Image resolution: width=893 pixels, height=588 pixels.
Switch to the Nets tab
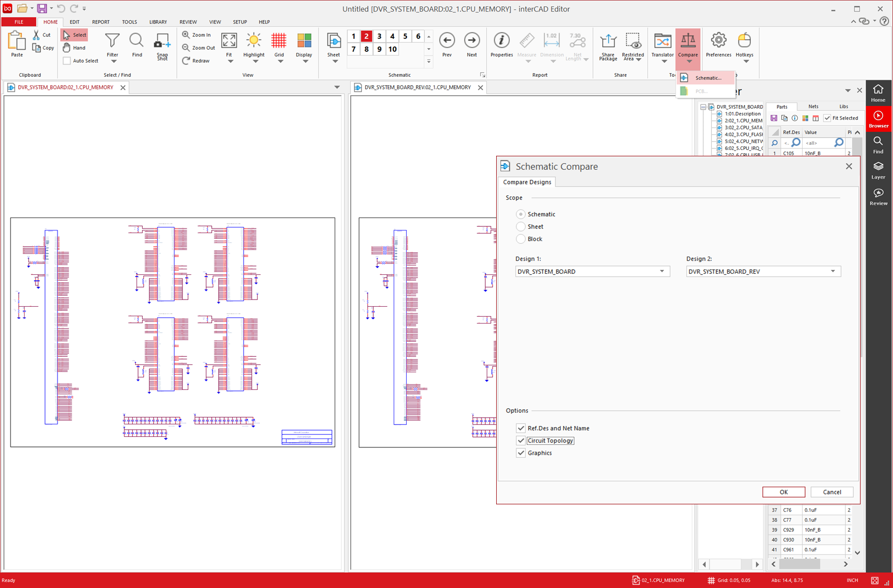pos(813,107)
